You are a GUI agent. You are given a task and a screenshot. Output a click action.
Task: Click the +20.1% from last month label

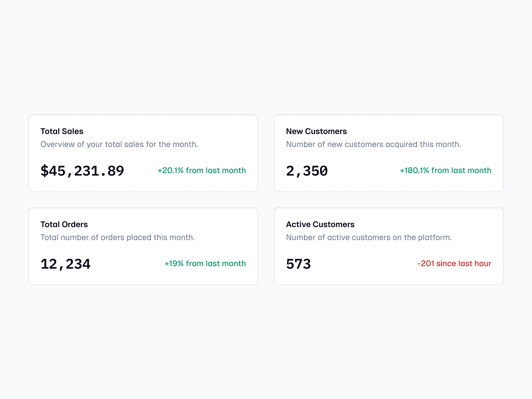(x=202, y=170)
